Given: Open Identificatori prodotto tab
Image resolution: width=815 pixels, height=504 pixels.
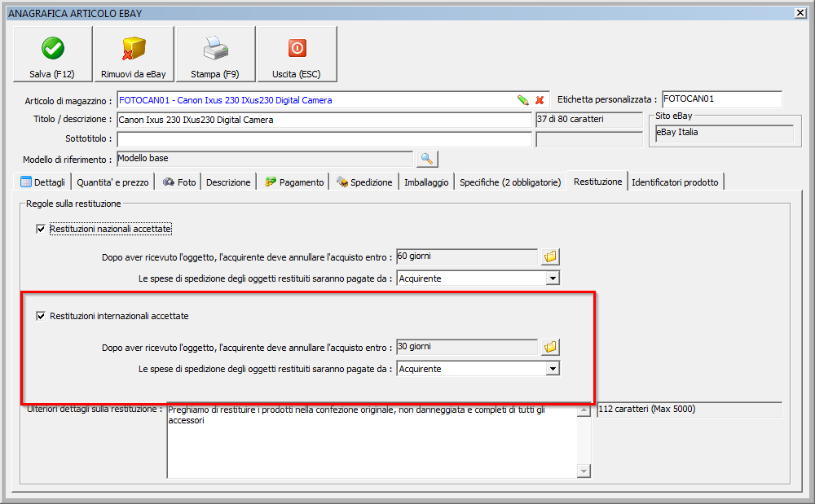Looking at the screenshot, I should (675, 182).
